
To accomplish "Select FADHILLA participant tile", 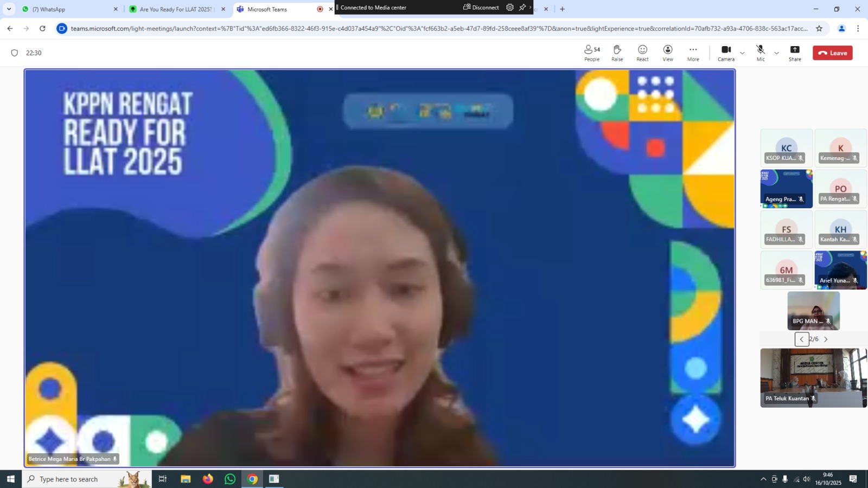I will 786,229.
